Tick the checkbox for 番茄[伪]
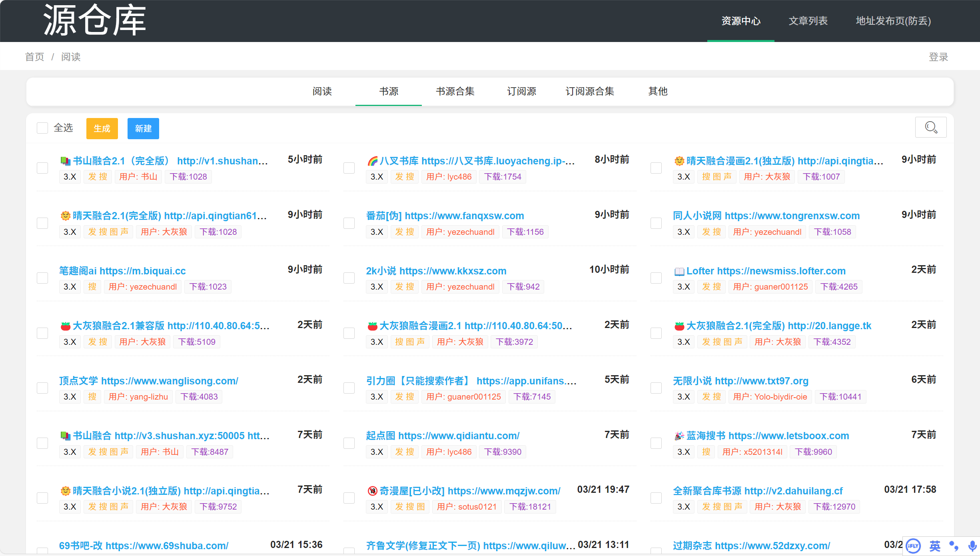980x556 pixels. pyautogui.click(x=349, y=223)
